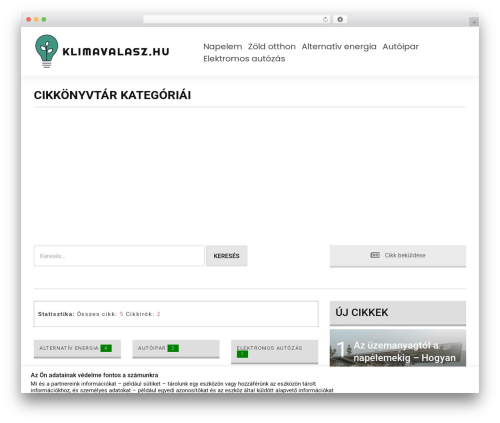Image resolution: width=500 pixels, height=423 pixels.
Task: Go to Alternatív energia in the navigation
Action: [x=339, y=47]
